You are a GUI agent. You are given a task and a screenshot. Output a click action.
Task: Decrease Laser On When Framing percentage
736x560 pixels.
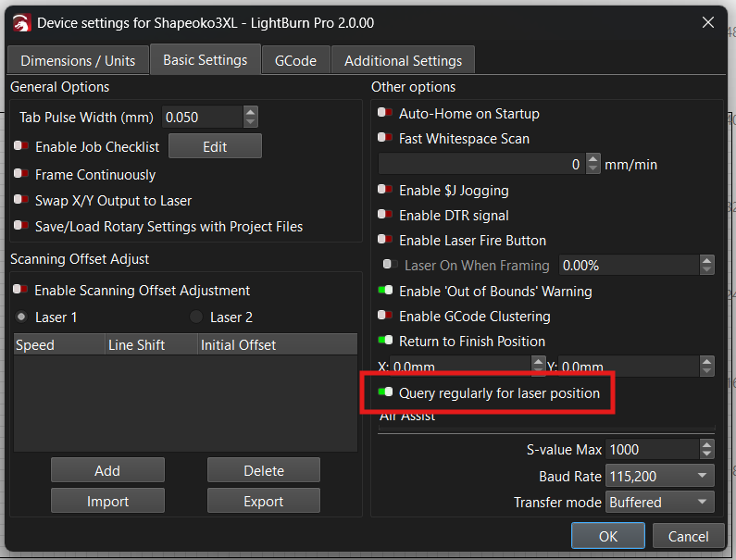click(x=707, y=270)
